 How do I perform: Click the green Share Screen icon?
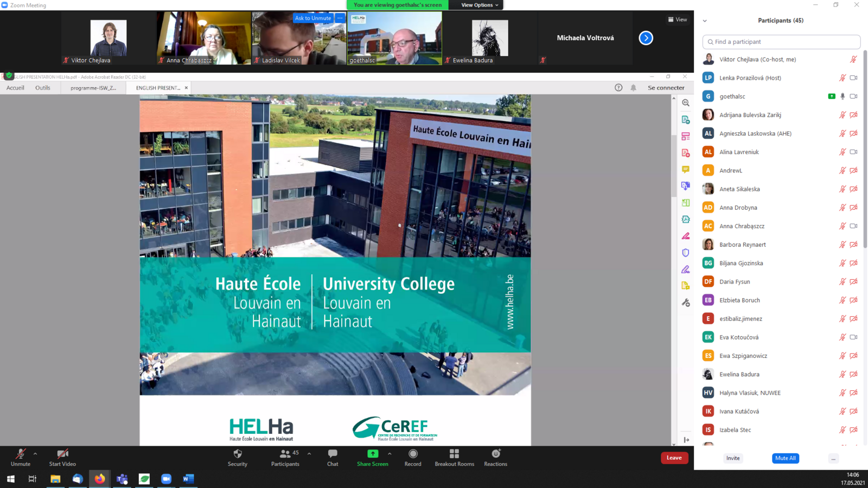click(x=373, y=454)
